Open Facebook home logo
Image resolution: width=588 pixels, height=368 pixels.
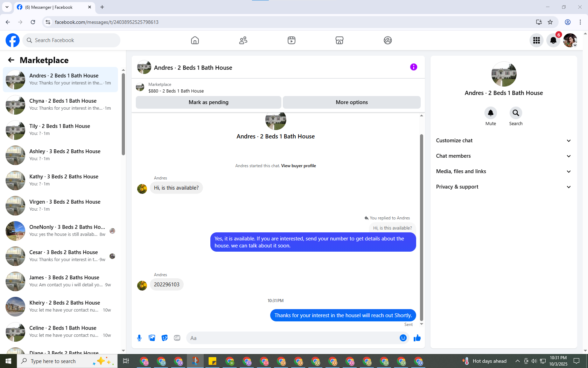pyautogui.click(x=13, y=40)
